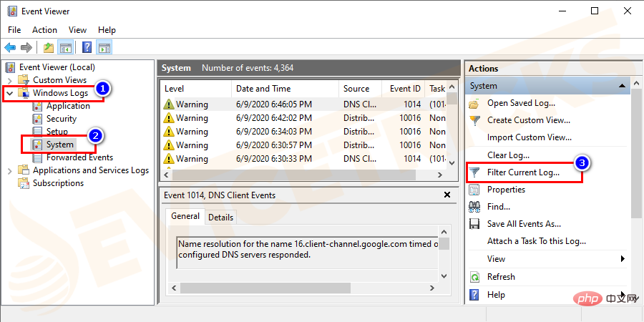This screenshot has height=322, width=644.
Task: Click the Filter Current Log funnel icon
Action: (x=474, y=172)
